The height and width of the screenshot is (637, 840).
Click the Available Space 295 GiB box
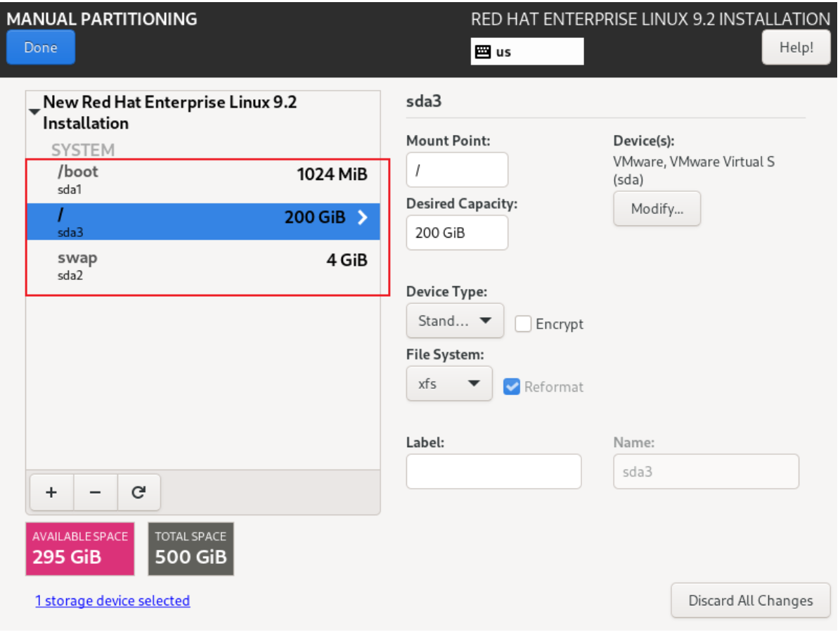(80, 550)
